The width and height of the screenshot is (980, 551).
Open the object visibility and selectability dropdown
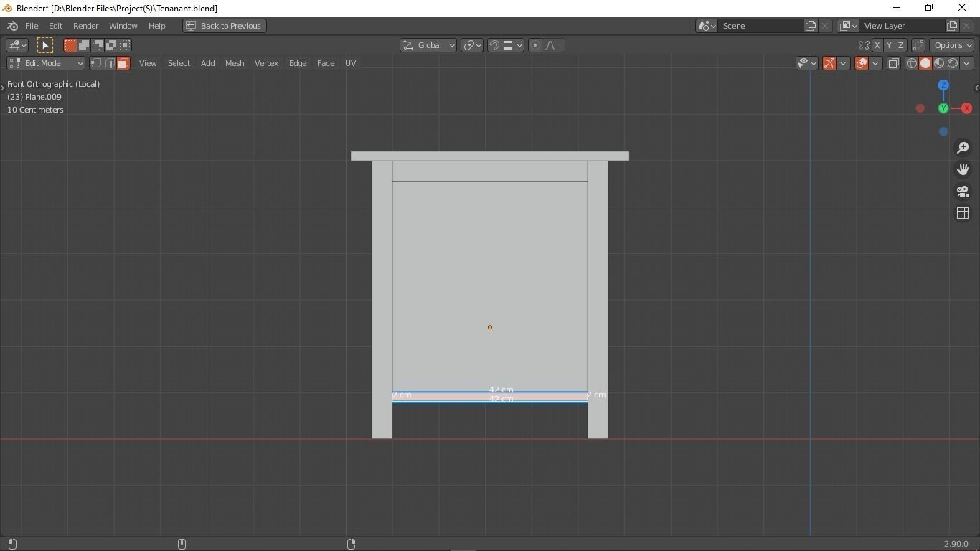tap(807, 63)
